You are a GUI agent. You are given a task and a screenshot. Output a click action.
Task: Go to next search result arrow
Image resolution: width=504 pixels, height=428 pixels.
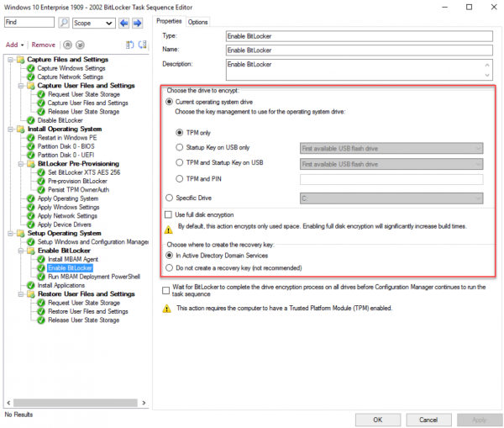[137, 23]
